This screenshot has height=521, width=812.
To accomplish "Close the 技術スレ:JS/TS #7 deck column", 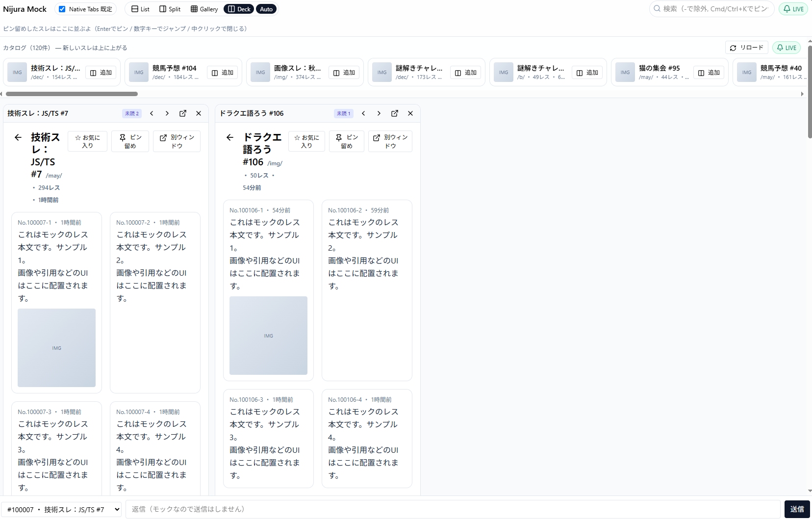I will [x=199, y=113].
